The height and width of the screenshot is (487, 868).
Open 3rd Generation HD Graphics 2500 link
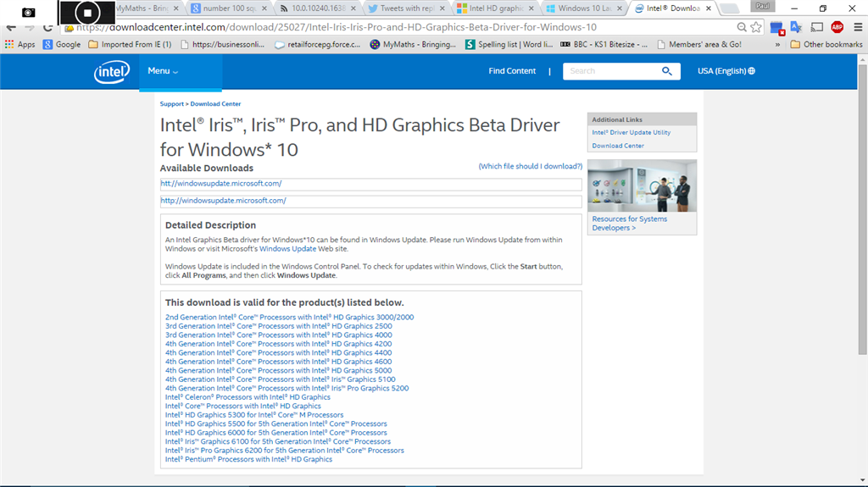pos(278,326)
